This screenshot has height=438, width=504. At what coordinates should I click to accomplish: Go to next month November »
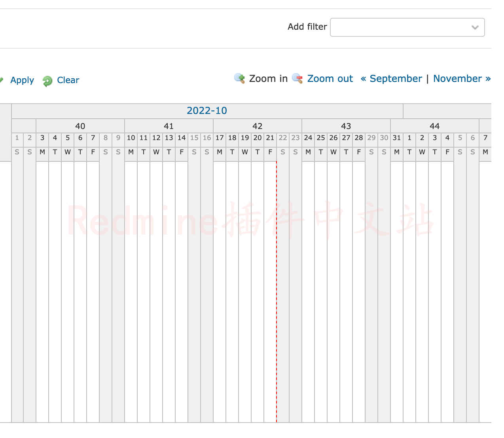click(462, 78)
